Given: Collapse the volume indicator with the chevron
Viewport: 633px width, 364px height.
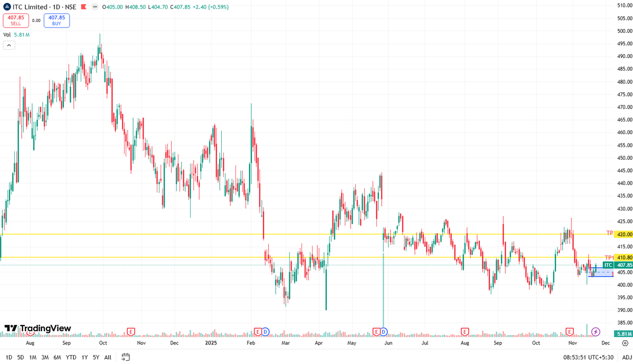Looking at the screenshot, I should [x=9, y=45].
